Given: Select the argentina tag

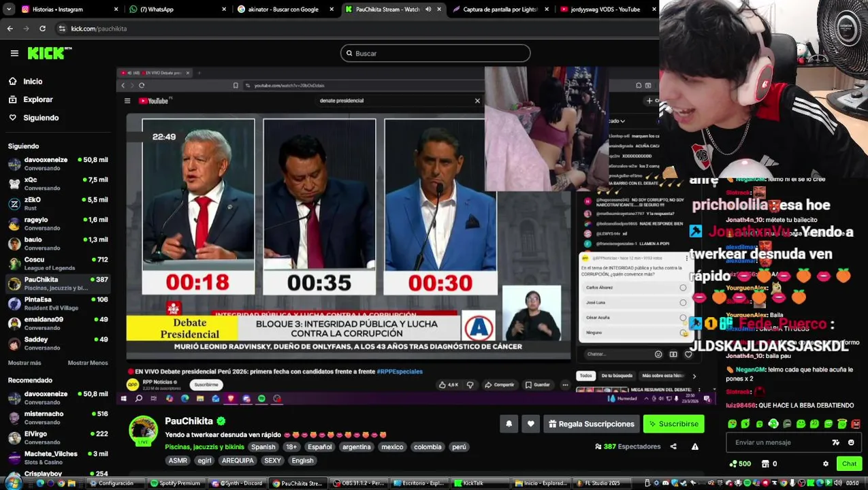Looking at the screenshot, I should (357, 447).
